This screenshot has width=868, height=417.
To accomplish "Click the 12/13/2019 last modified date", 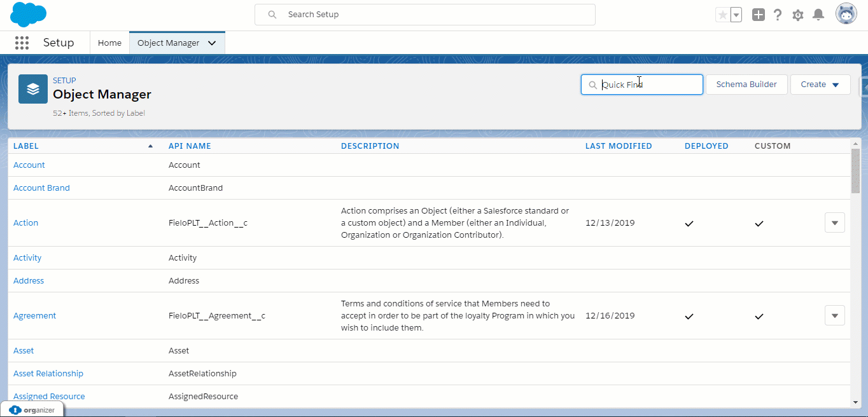I will (x=610, y=222).
